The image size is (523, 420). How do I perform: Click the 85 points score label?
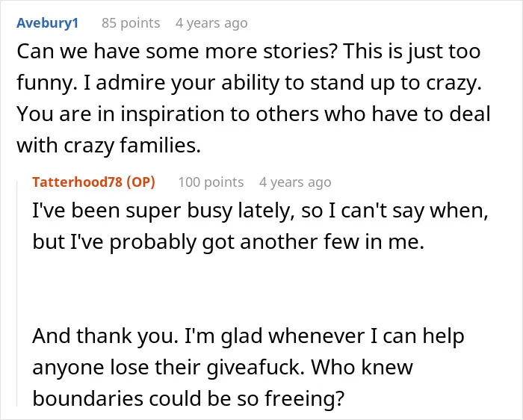tap(131, 23)
